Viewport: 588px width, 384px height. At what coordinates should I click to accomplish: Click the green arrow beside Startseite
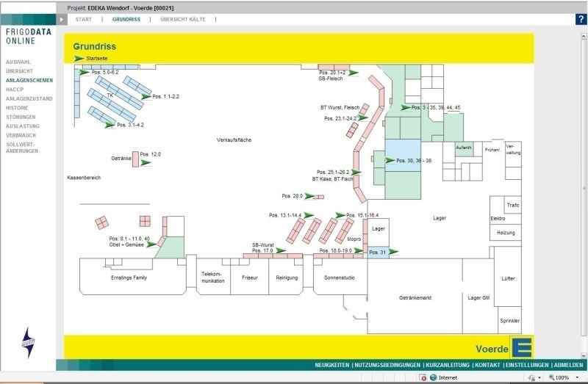pyautogui.click(x=79, y=59)
